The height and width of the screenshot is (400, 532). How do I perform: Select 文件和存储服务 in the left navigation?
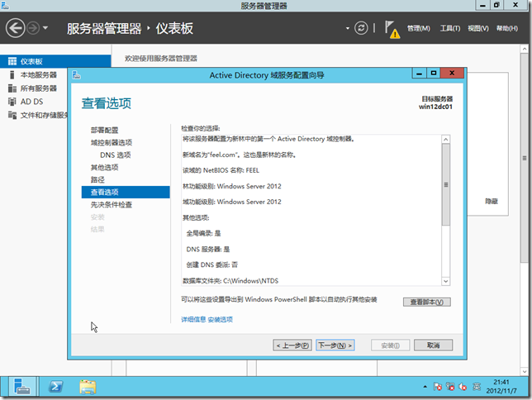[x=44, y=115]
